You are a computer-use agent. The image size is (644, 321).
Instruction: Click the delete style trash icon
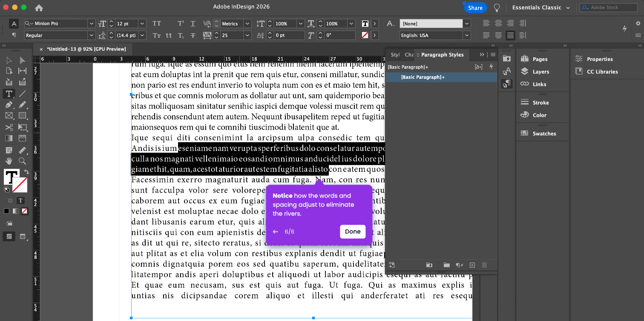[x=484, y=265]
